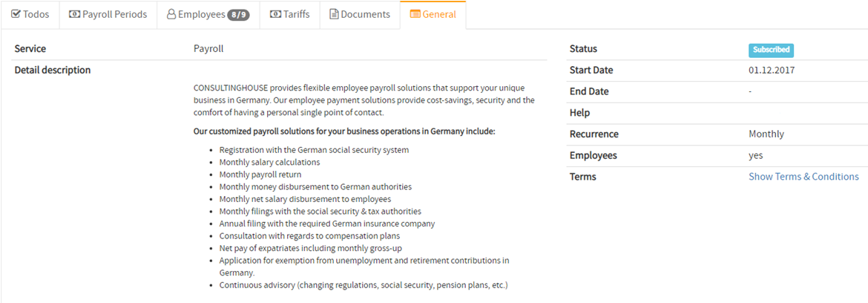Select the General tab label

[x=439, y=14]
